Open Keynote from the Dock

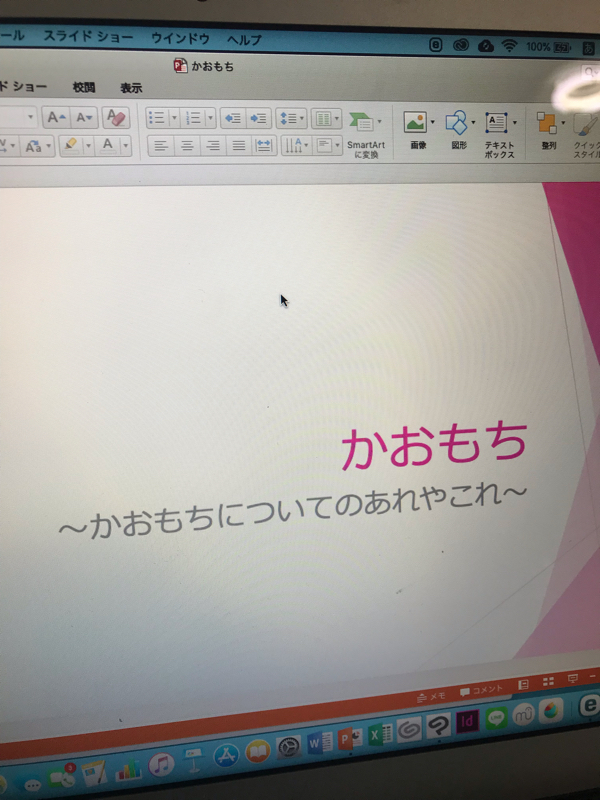tap(194, 760)
